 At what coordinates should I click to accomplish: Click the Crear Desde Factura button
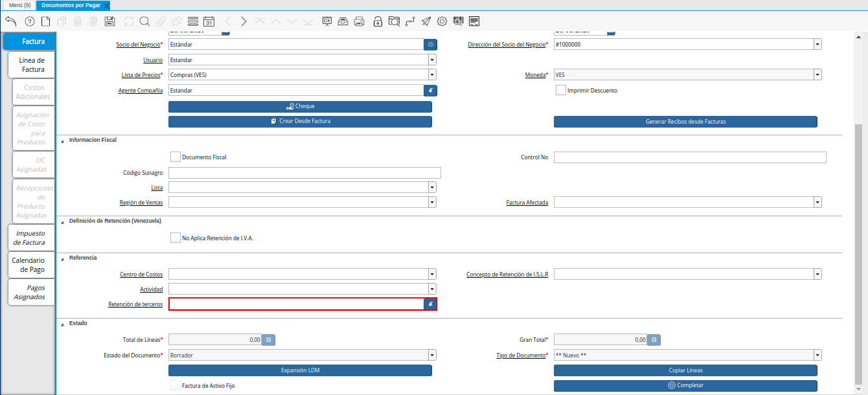300,122
